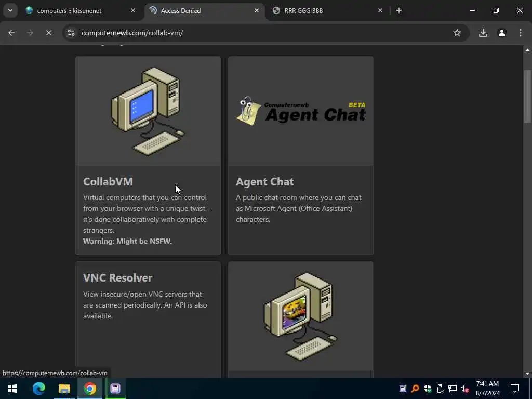Viewport: 532px width, 399px height.
Task: Click the scroll down arrow of page scrollbar
Action: click(x=527, y=374)
